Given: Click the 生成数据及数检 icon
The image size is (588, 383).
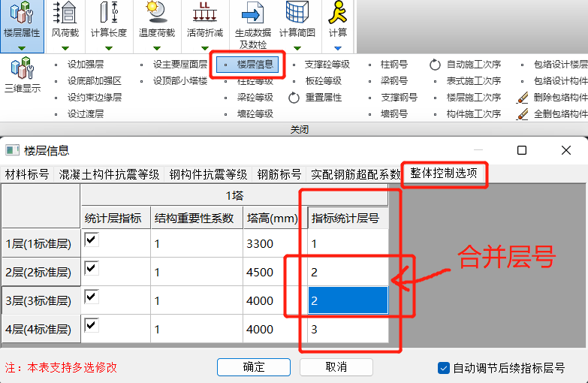Looking at the screenshot, I should [x=253, y=13].
